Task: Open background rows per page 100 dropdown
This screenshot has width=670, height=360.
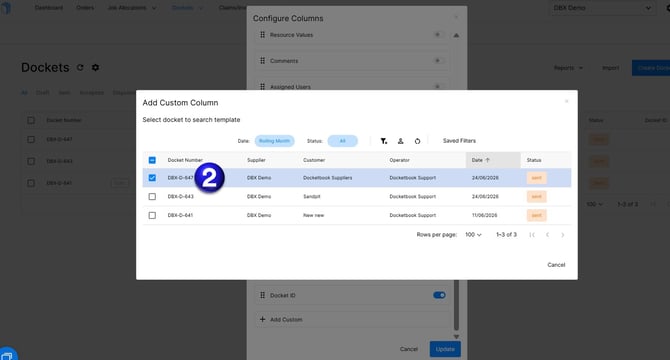Action: pyautogui.click(x=594, y=204)
